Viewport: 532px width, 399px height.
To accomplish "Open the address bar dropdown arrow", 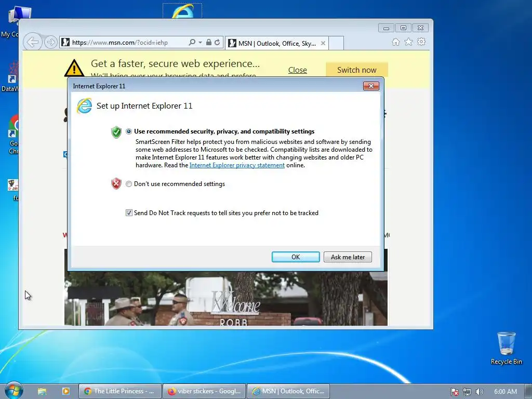I will tap(200, 43).
